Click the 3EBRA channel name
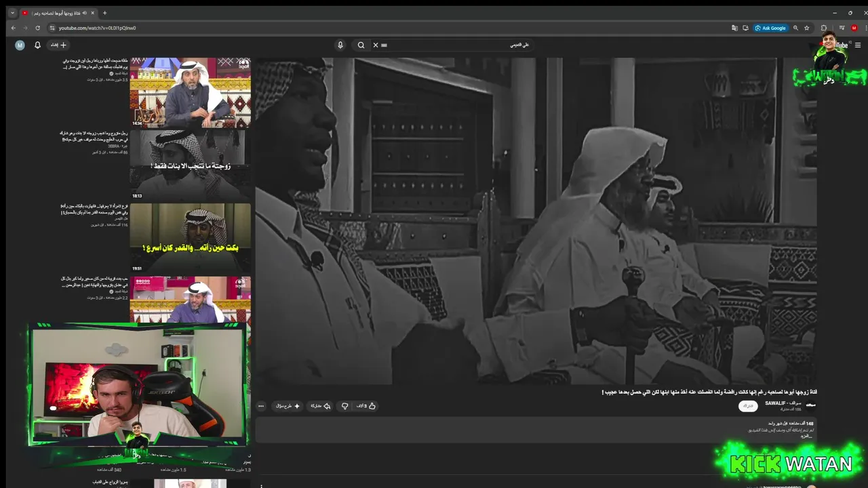This screenshot has width=868, height=488. coord(117,146)
